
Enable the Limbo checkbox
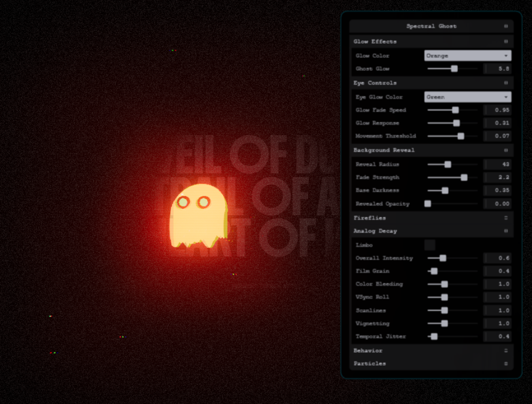pos(430,245)
